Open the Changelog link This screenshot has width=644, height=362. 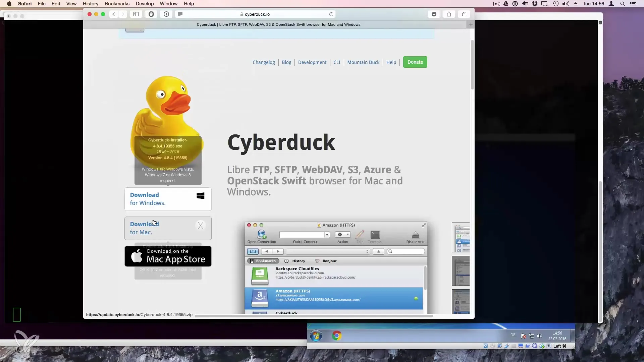(264, 62)
